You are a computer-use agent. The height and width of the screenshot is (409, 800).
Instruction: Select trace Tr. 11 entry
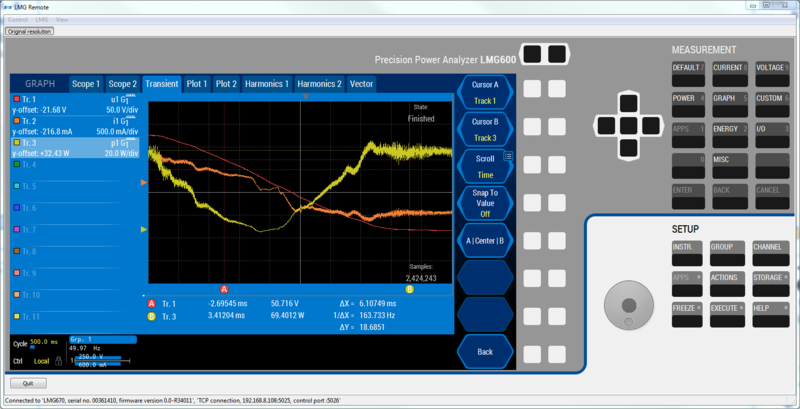(76, 317)
